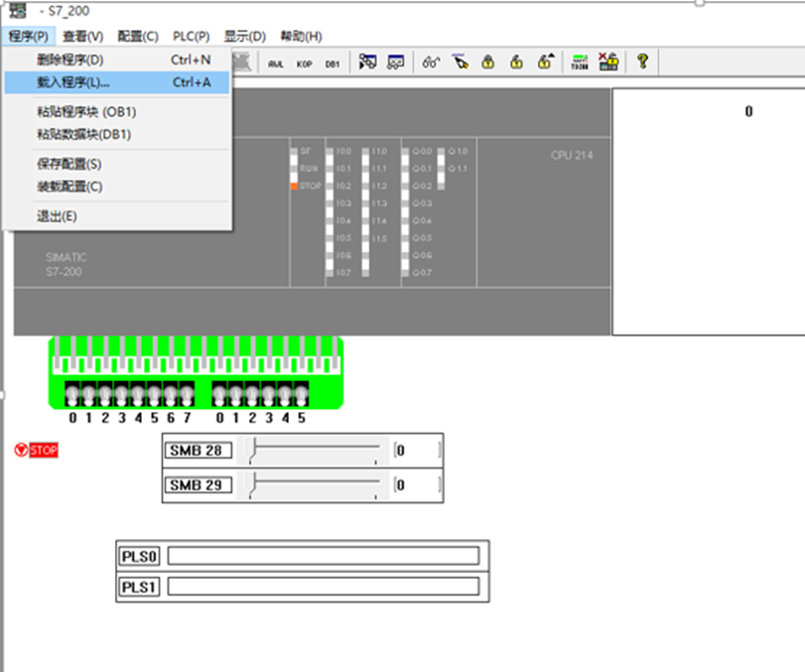Screen dimensions: 805x672
Task: Toggle switch 4 in the first input bank
Action: tap(138, 394)
